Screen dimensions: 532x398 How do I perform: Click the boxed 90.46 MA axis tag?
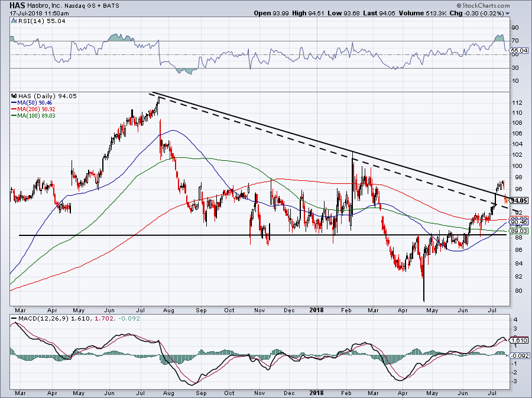tap(519, 222)
